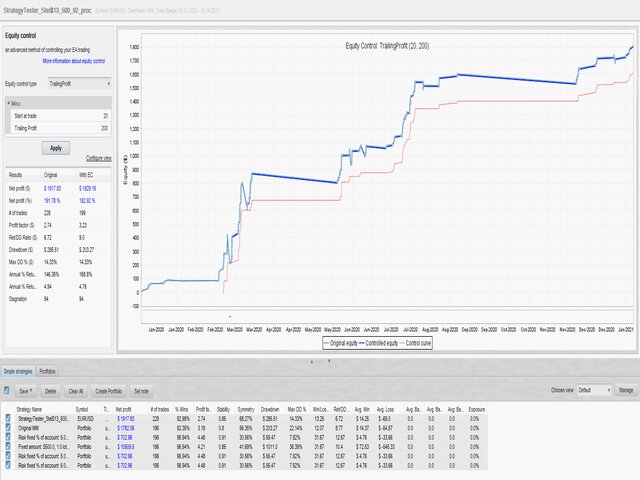This screenshot has width=640, height=480.
Task: Click the With EC net profit $ 1829.16
Action: point(87,189)
